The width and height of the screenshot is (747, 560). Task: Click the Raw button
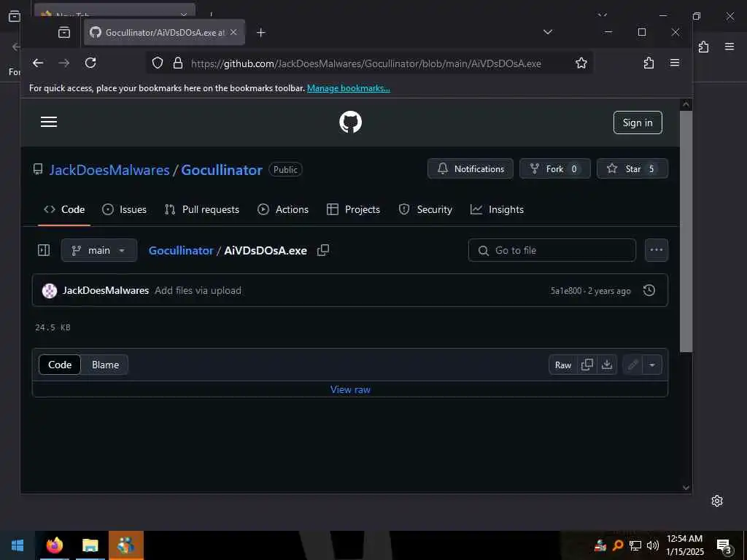[563, 365]
